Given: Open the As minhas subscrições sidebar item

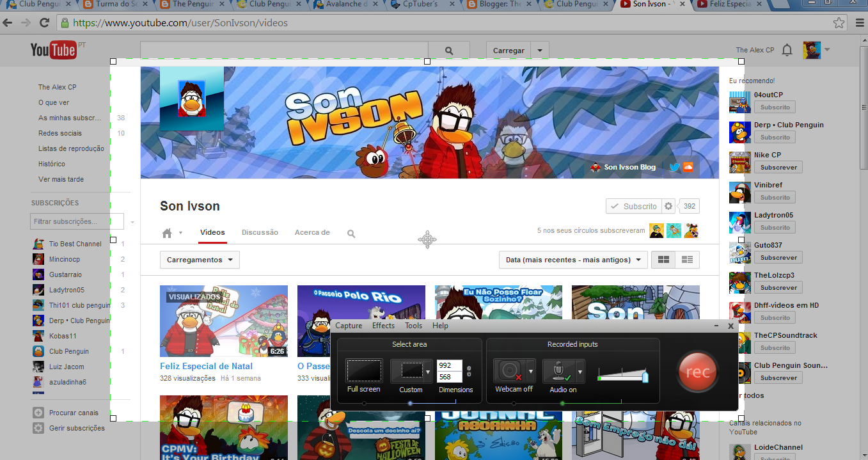Looking at the screenshot, I should pyautogui.click(x=70, y=118).
